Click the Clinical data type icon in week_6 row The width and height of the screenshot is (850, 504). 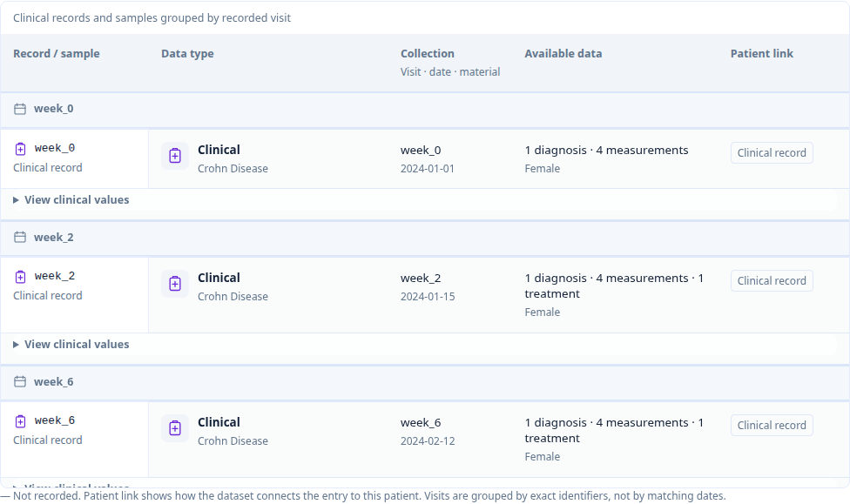coord(175,428)
